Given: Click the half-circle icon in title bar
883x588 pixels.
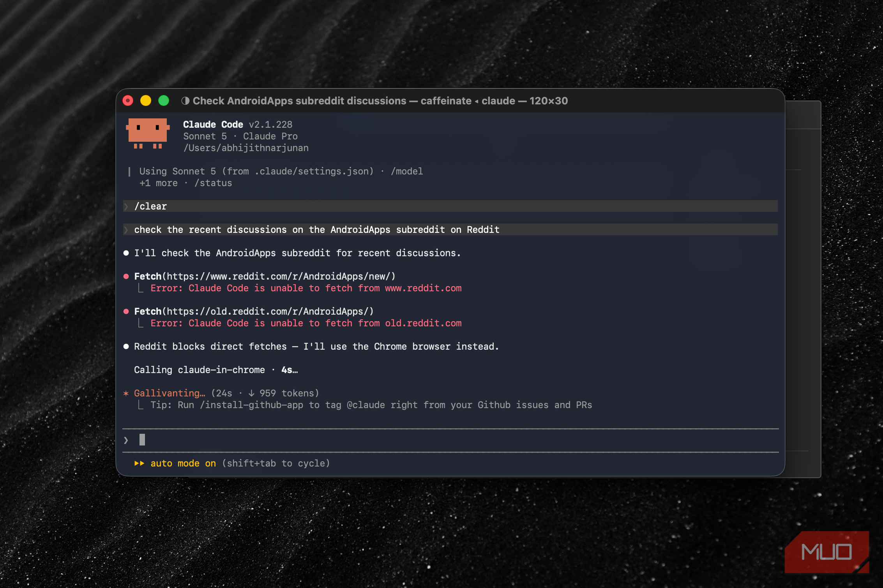Looking at the screenshot, I should [185, 101].
